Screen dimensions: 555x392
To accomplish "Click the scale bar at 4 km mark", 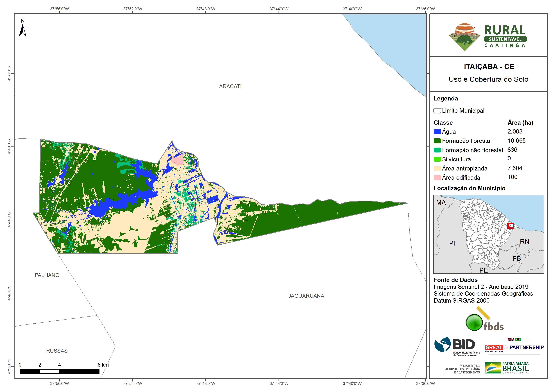I will 59,371.
